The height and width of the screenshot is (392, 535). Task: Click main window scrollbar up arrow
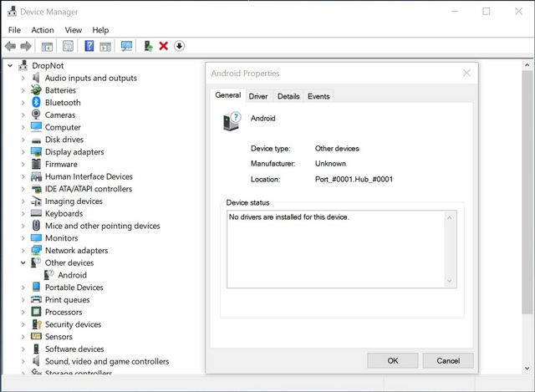click(x=527, y=65)
